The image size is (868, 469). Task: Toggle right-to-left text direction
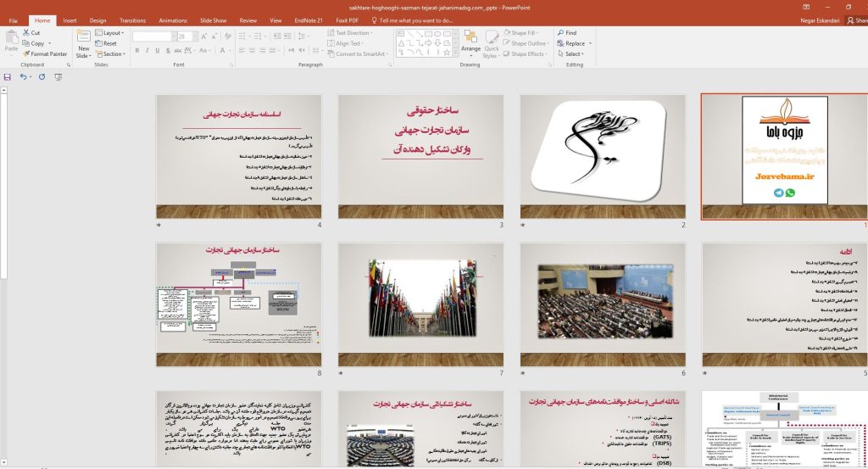click(x=302, y=50)
